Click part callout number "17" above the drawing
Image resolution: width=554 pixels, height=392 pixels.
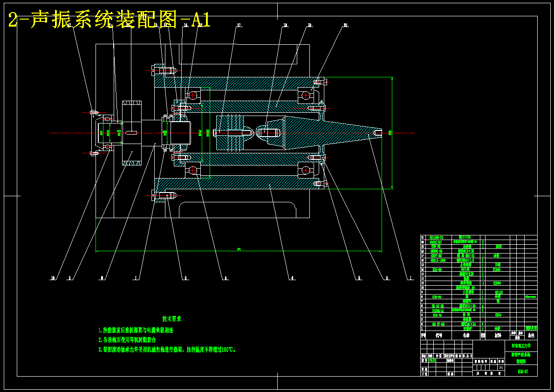coord(239,25)
